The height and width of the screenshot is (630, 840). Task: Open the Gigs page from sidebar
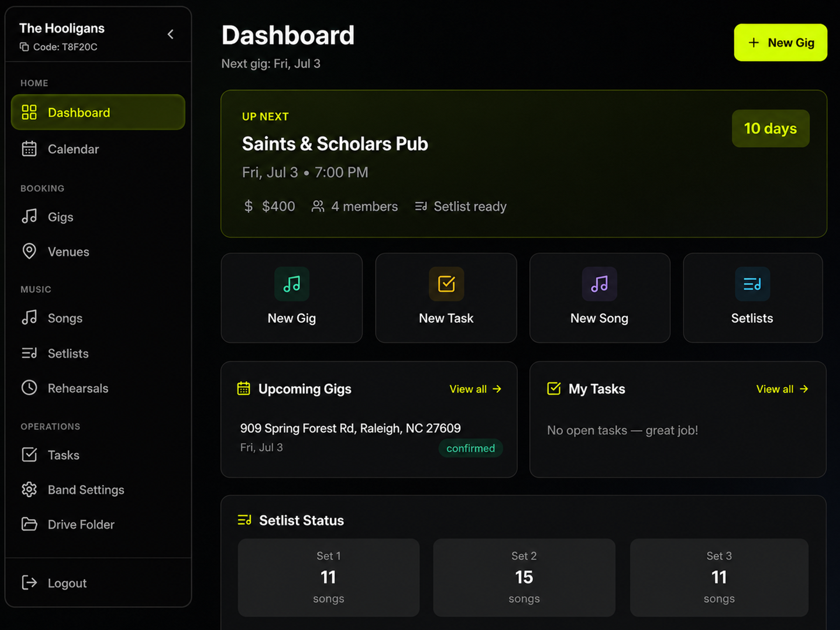(98, 216)
